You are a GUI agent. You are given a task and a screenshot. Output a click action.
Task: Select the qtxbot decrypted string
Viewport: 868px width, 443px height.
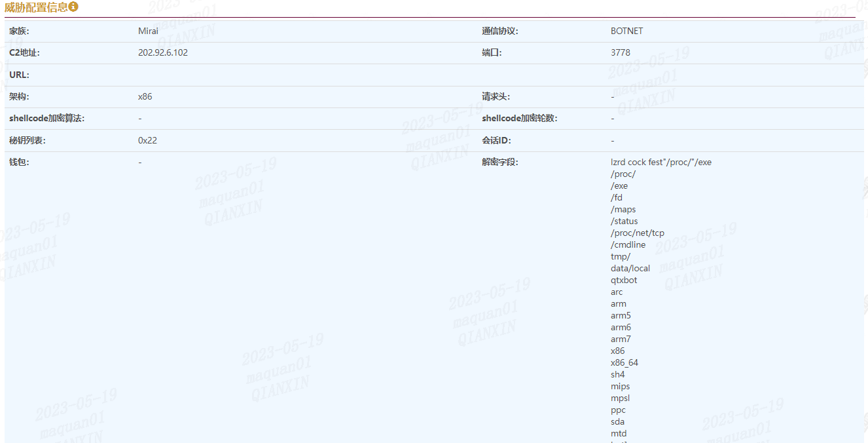coord(624,280)
